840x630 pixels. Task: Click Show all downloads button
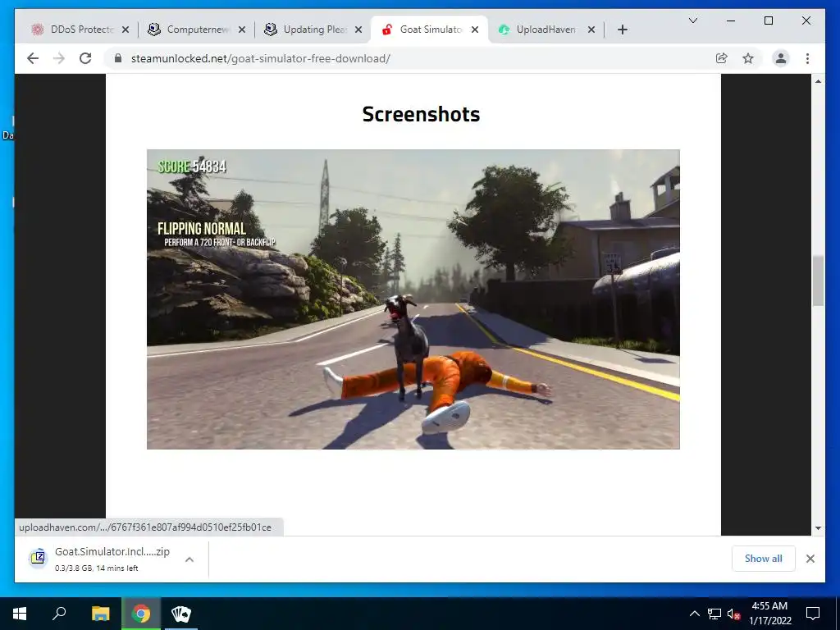tap(763, 559)
